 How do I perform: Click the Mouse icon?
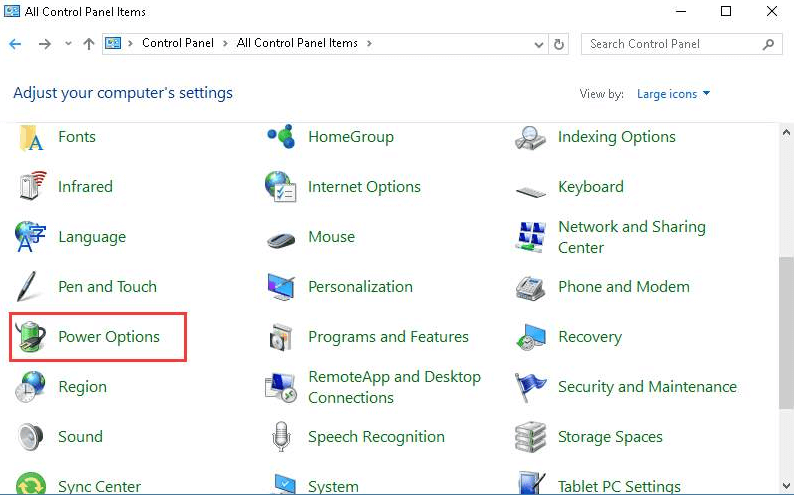click(281, 239)
